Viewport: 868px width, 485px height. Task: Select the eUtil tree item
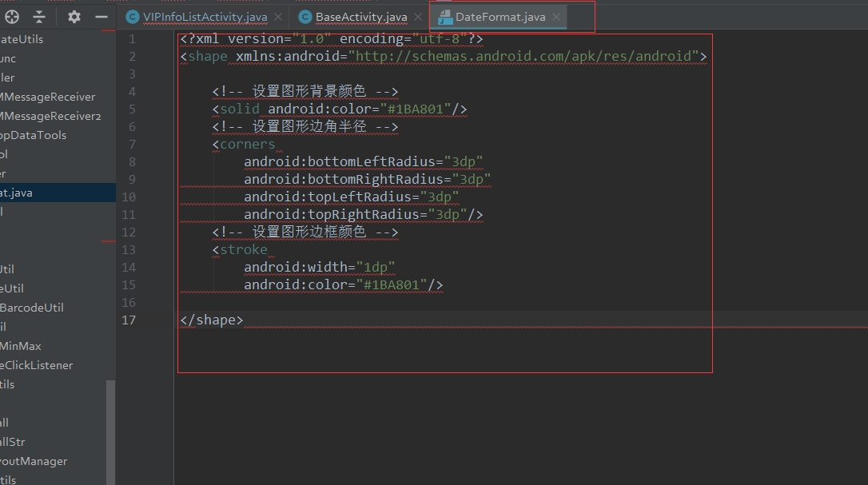coord(12,288)
